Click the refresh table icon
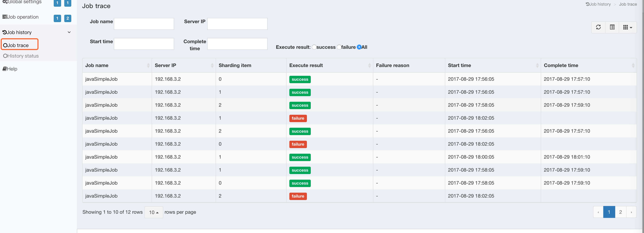The image size is (644, 233). [598, 27]
